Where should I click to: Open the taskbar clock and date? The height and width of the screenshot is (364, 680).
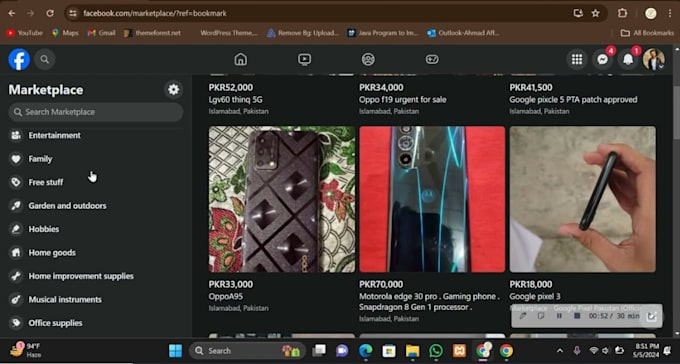[647, 351]
